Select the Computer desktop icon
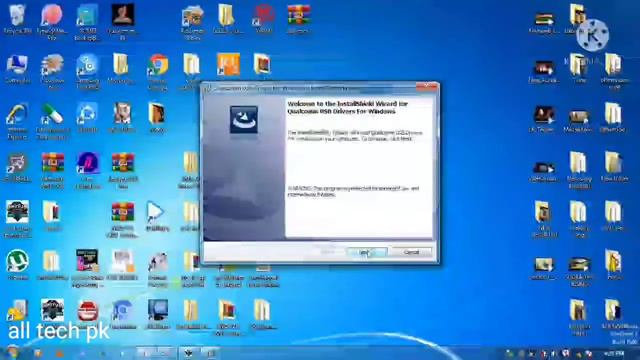640x360 pixels. point(17,69)
